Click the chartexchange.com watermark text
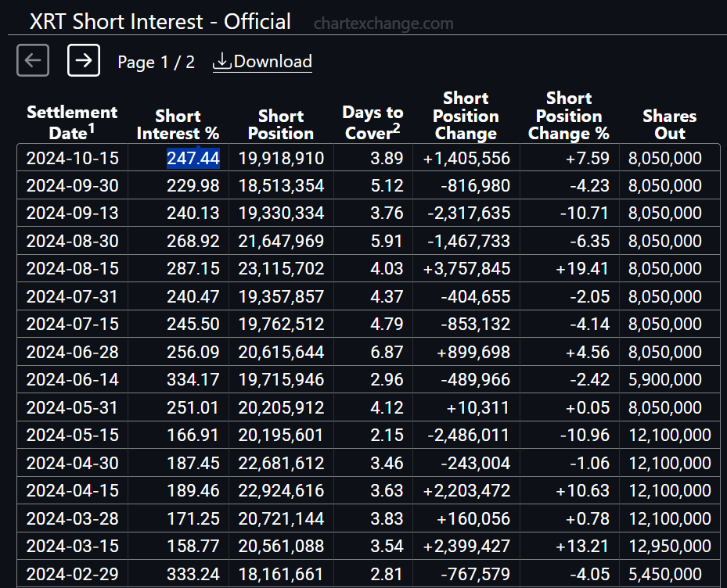 (x=384, y=23)
